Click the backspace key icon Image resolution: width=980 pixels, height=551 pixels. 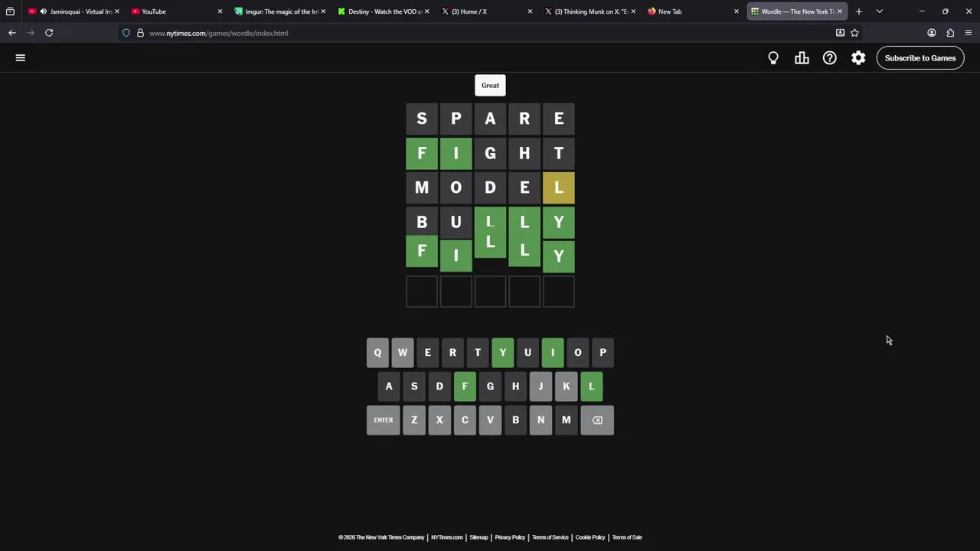click(597, 420)
